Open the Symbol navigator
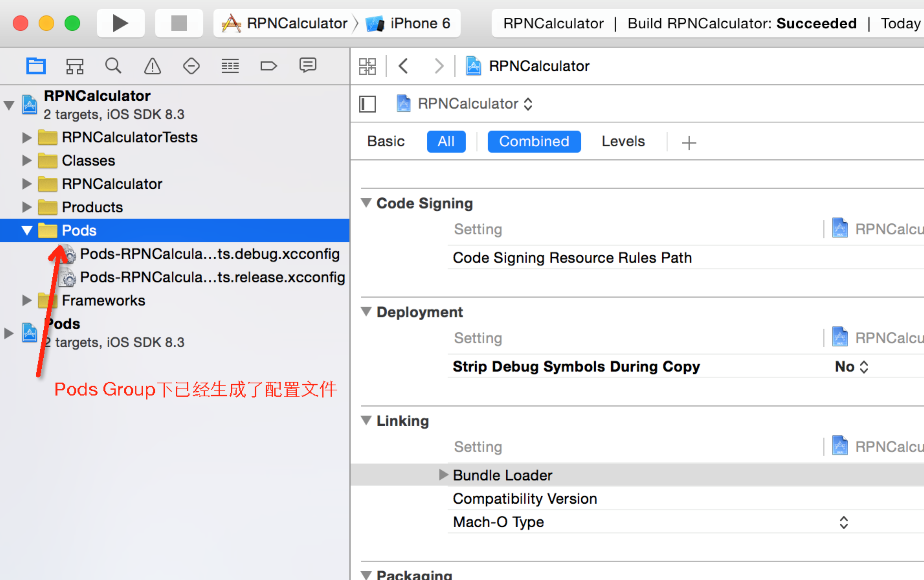Viewport: 924px width, 580px height. 75,66
